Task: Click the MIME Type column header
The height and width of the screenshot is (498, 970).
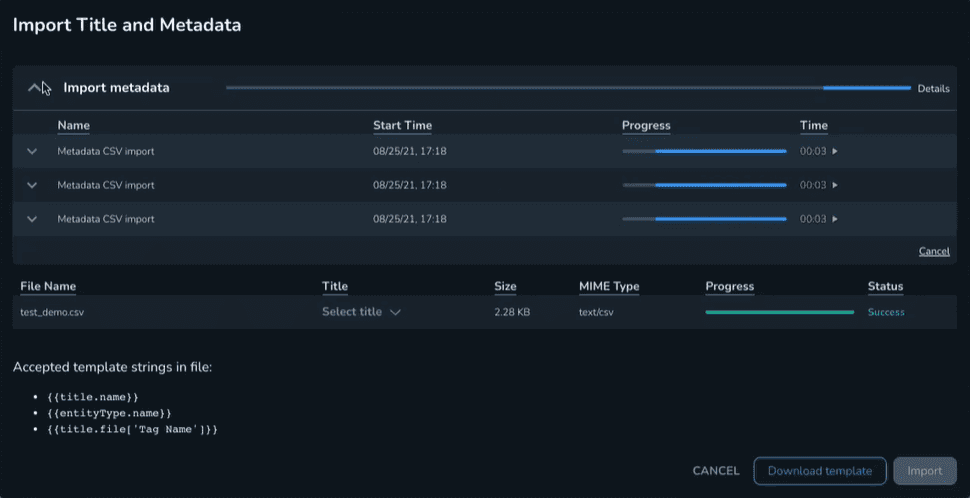Action: pos(609,286)
